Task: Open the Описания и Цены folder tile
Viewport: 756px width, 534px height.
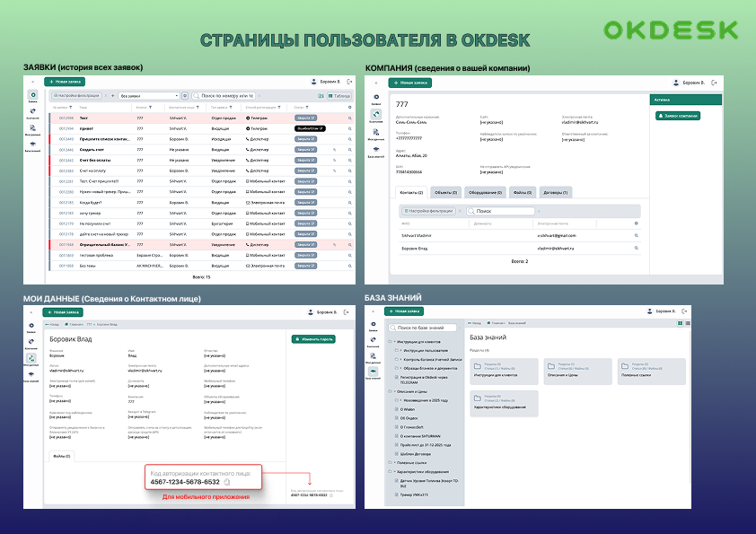Action: tap(576, 369)
